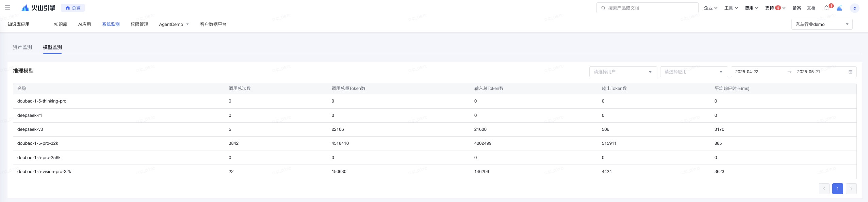
Task: Go to the AI应用 tab
Action: (84, 25)
